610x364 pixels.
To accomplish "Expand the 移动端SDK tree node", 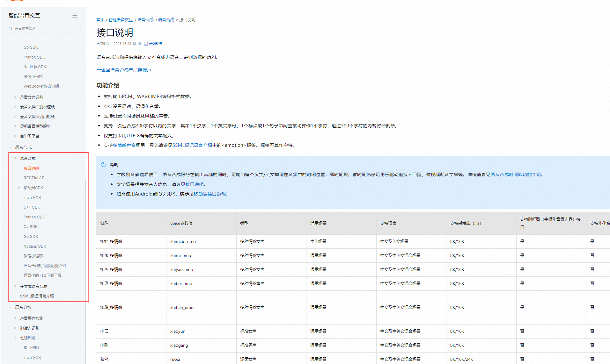I will (19, 188).
